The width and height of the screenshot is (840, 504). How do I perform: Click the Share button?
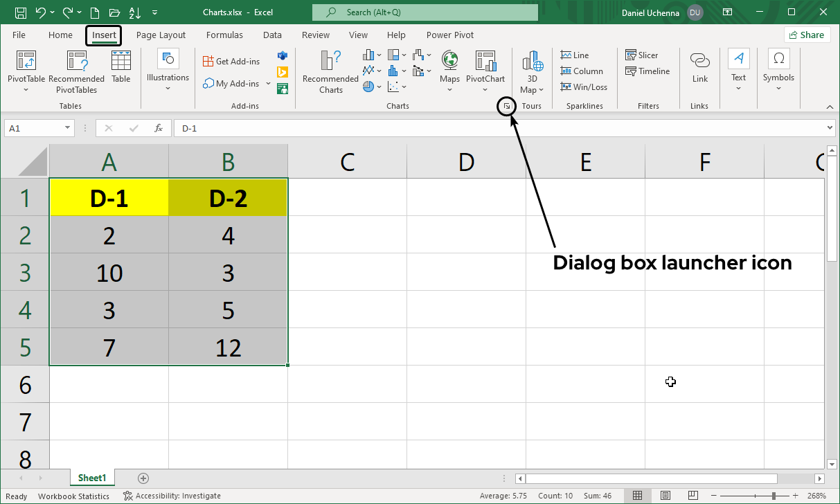[807, 35]
